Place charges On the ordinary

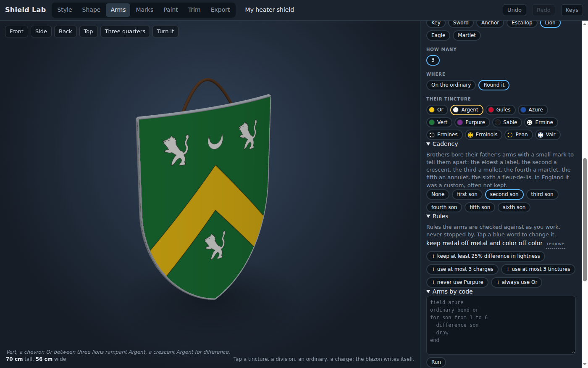pyautogui.click(x=451, y=85)
